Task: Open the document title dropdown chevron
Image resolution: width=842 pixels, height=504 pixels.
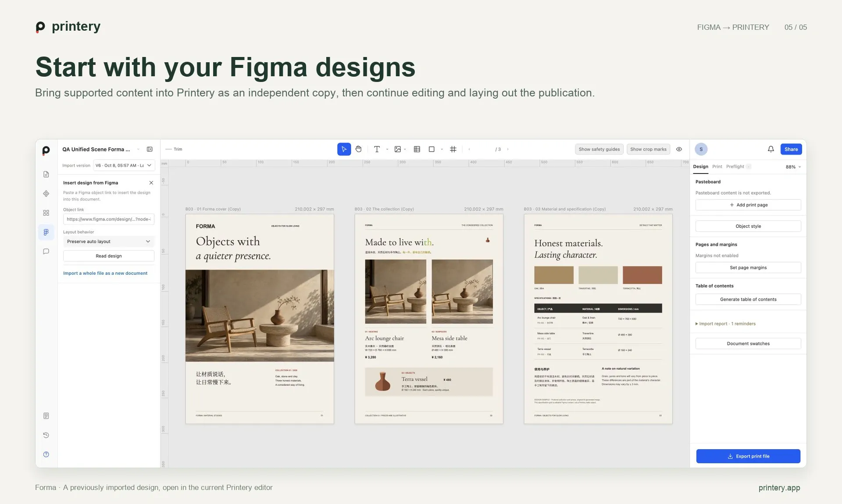Action: [x=138, y=149]
